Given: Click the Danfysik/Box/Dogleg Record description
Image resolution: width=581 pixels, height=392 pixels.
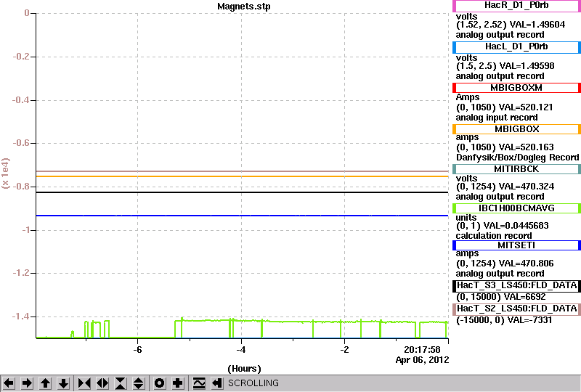Looking at the screenshot, I should coord(517,158).
